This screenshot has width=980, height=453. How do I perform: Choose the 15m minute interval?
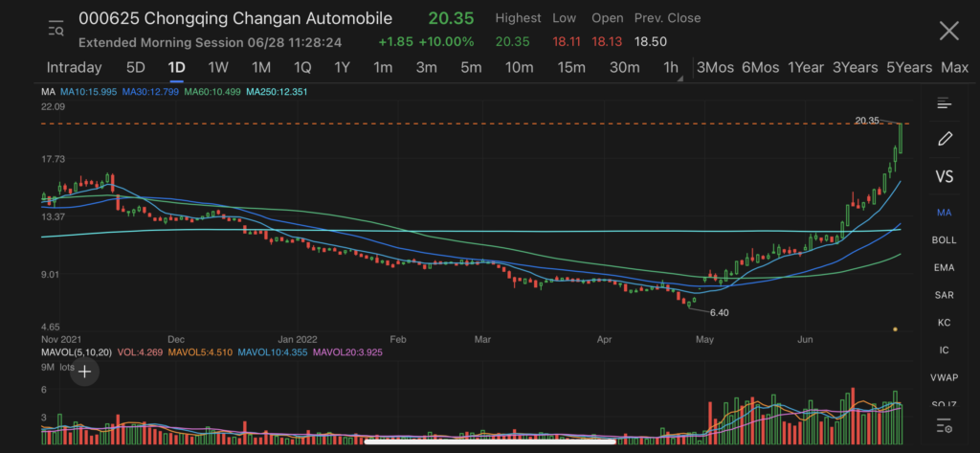point(572,68)
